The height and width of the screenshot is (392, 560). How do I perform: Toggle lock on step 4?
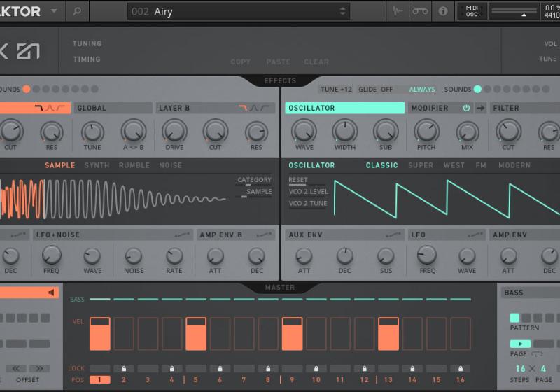tap(171, 368)
